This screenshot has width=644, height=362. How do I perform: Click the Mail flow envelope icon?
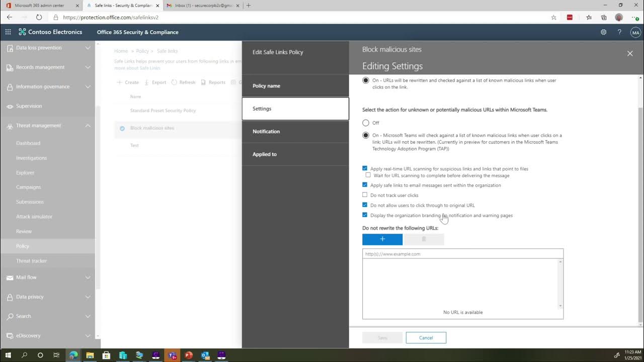(x=10, y=278)
